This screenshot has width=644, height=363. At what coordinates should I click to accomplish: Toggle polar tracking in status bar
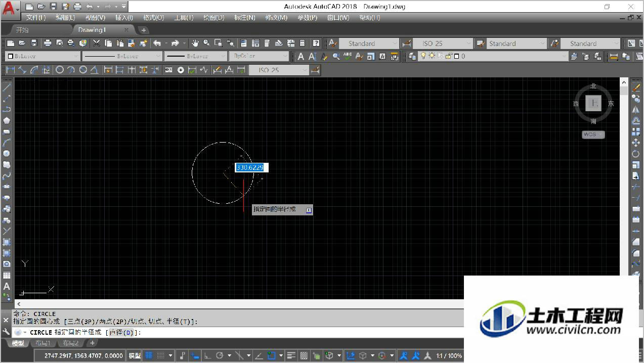[x=220, y=355]
